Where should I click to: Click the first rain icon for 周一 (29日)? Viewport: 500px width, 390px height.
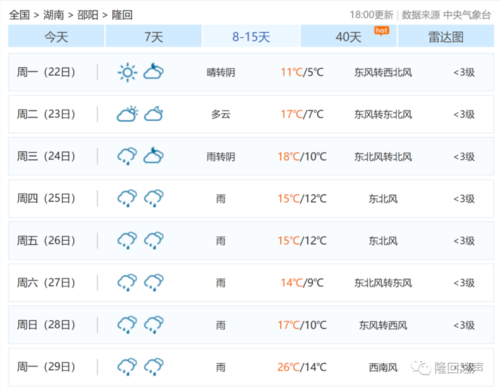(x=127, y=367)
